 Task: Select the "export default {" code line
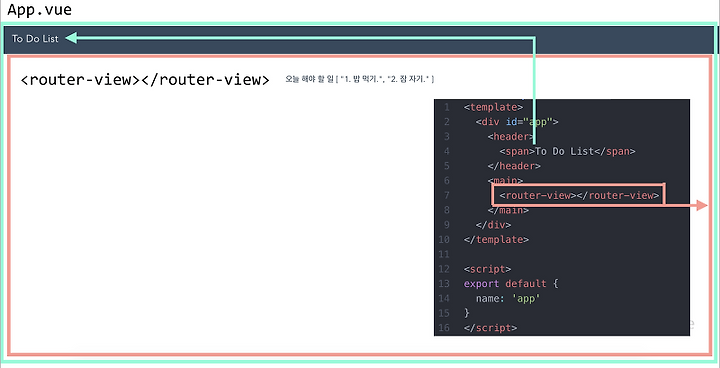(511, 284)
